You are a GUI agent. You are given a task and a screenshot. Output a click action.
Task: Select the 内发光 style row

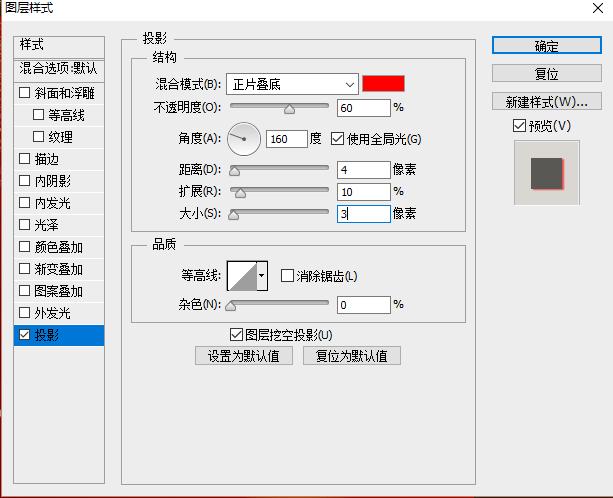click(x=59, y=203)
